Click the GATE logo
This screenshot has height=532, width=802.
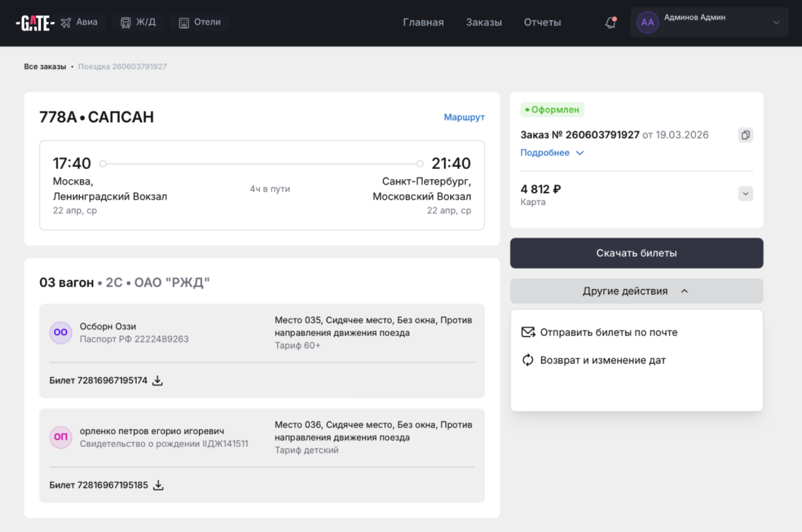tap(35, 23)
